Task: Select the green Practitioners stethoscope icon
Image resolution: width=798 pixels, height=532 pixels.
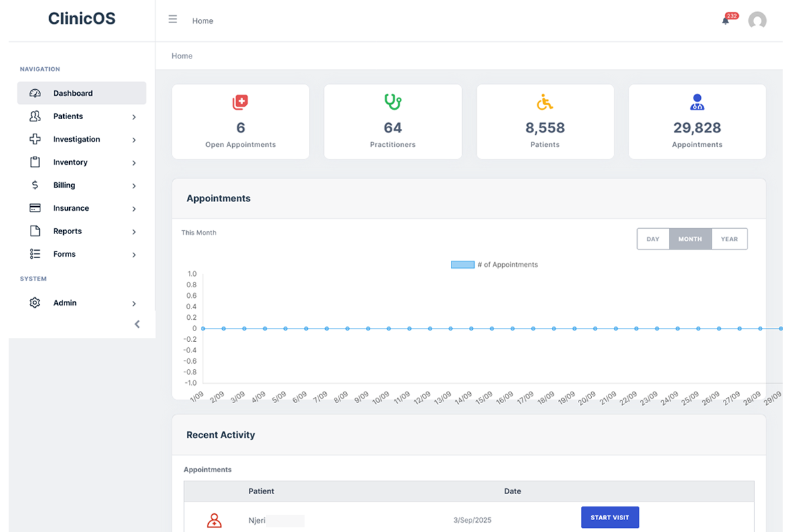Action: 392,102
